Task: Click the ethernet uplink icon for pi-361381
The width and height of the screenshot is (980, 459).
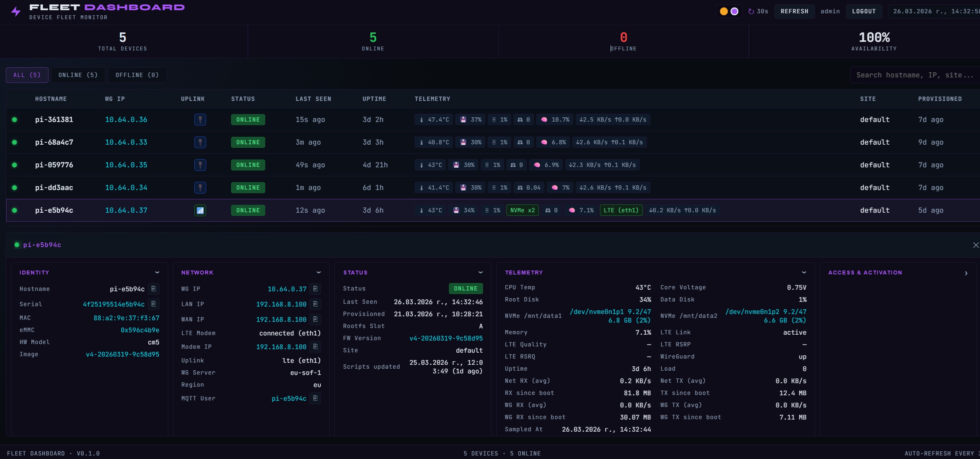Action: pos(200,120)
